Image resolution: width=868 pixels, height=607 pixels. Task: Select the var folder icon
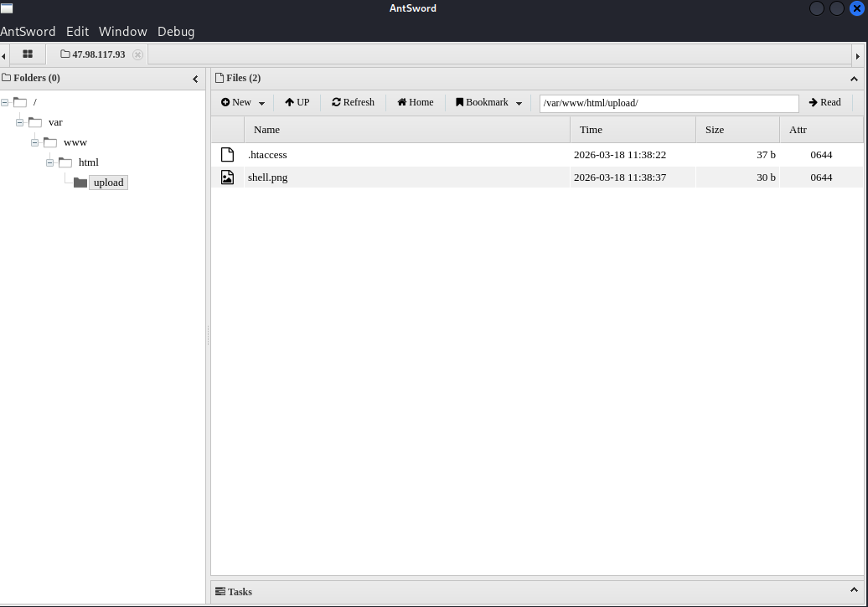(35, 122)
